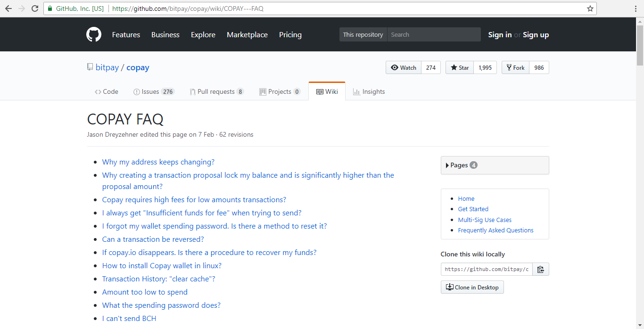This screenshot has height=329, width=644.
Task: Click 'Clone this wiki locally' label
Action: pyautogui.click(x=473, y=254)
